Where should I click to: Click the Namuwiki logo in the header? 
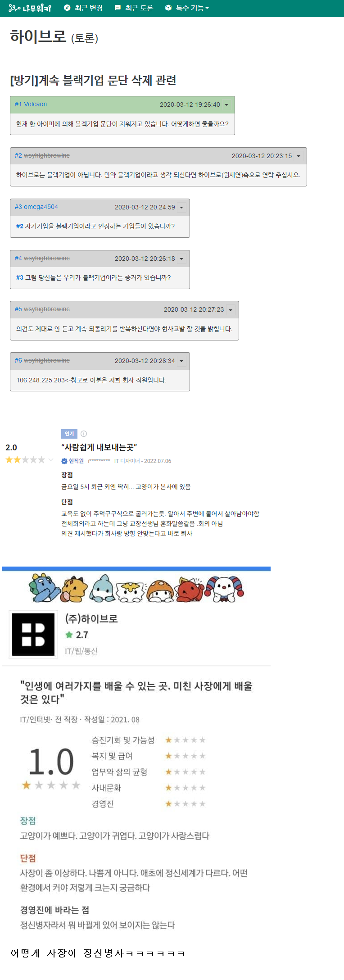click(30, 8)
